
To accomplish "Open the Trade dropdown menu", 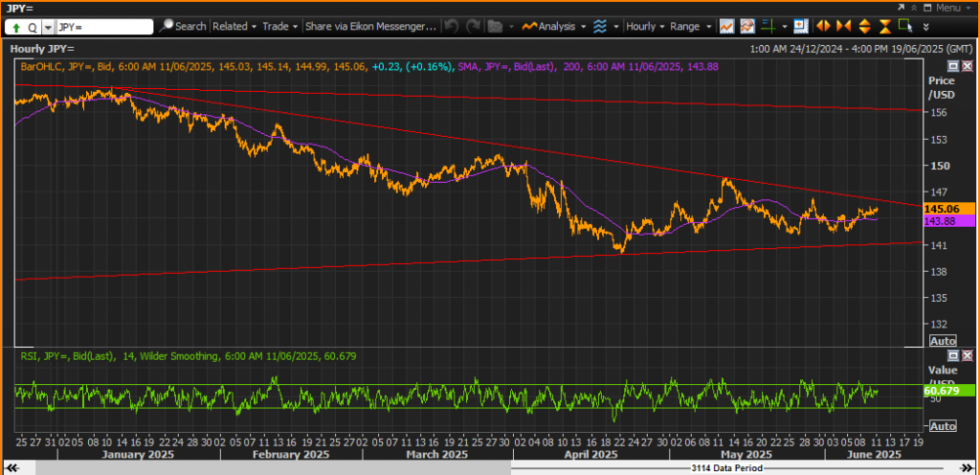I will click(x=280, y=26).
